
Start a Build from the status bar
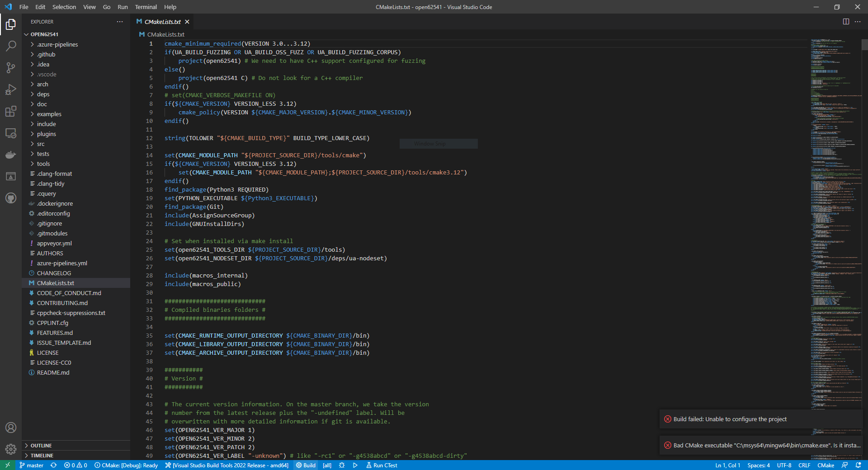306,465
